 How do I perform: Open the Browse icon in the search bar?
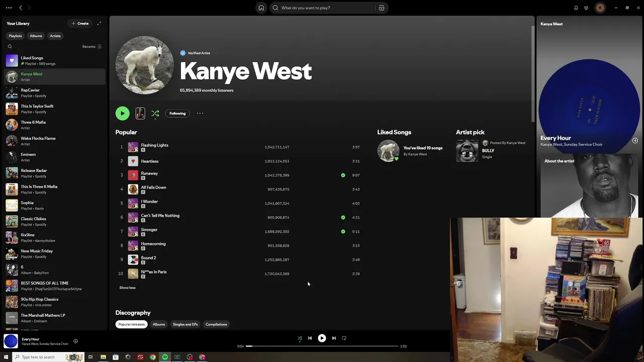click(381, 8)
